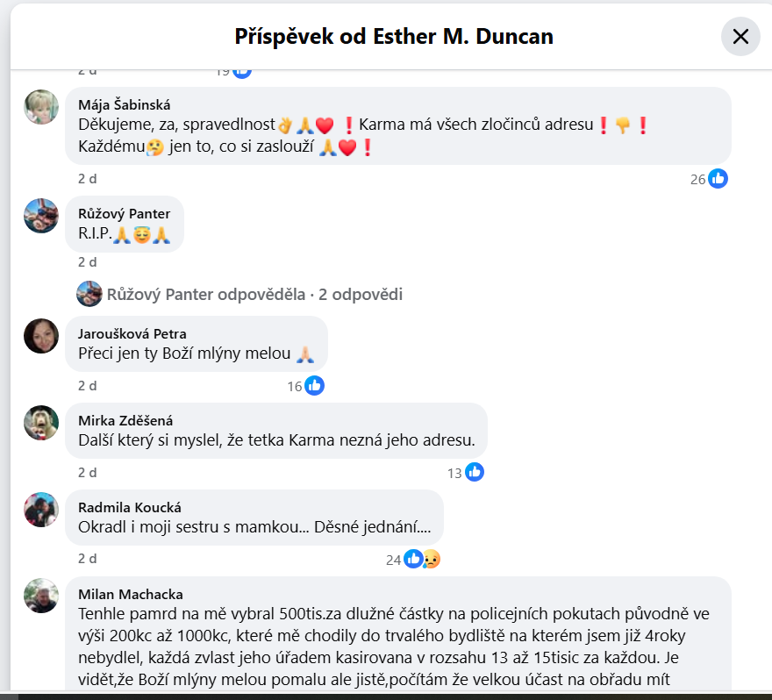Open Radmila Koucká's name link
Viewport: 772px width, 700px height.
[130, 508]
